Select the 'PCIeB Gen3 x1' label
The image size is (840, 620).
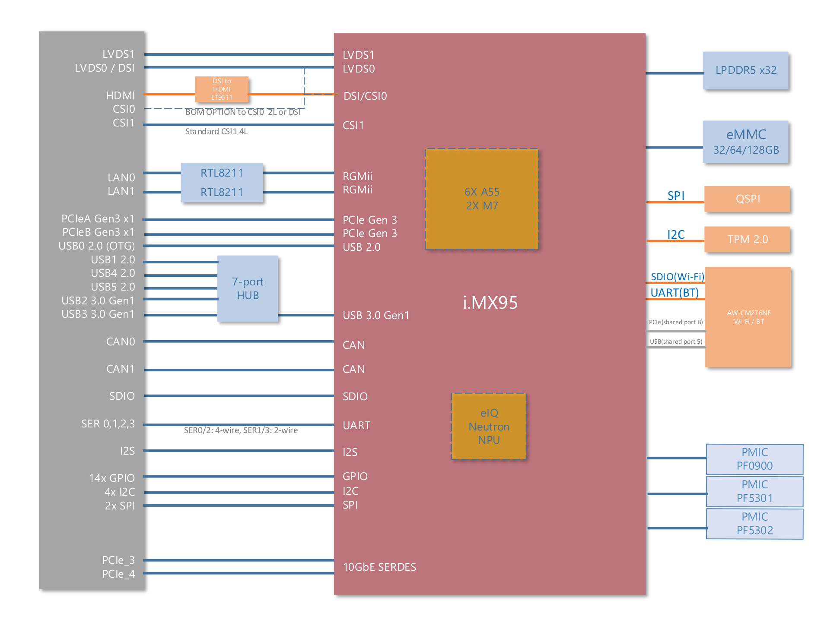pos(99,232)
